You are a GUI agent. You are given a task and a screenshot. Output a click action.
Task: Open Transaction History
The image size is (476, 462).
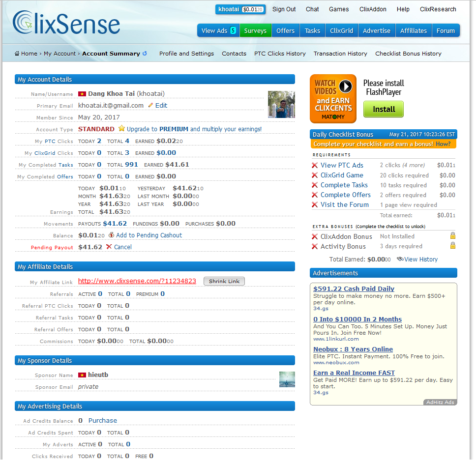340,54
